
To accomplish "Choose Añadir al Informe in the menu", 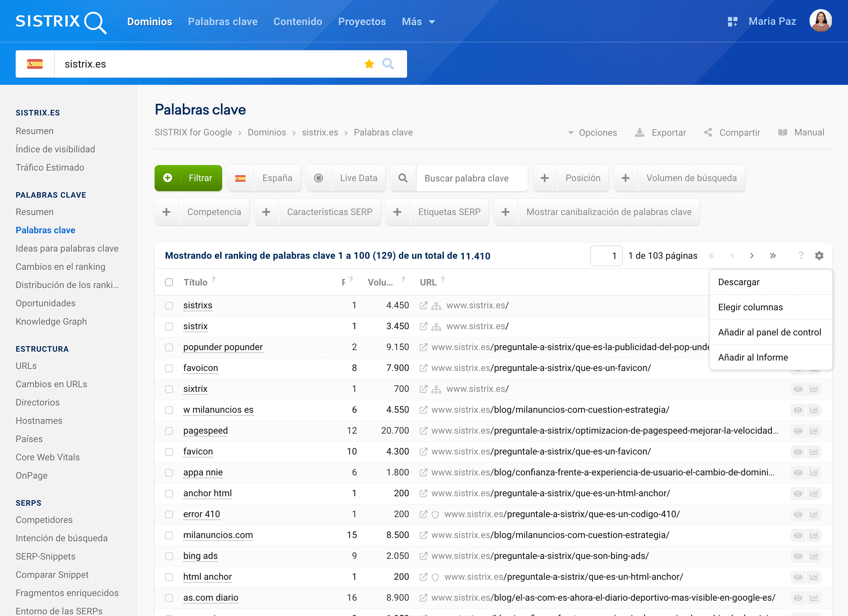I will [x=753, y=357].
